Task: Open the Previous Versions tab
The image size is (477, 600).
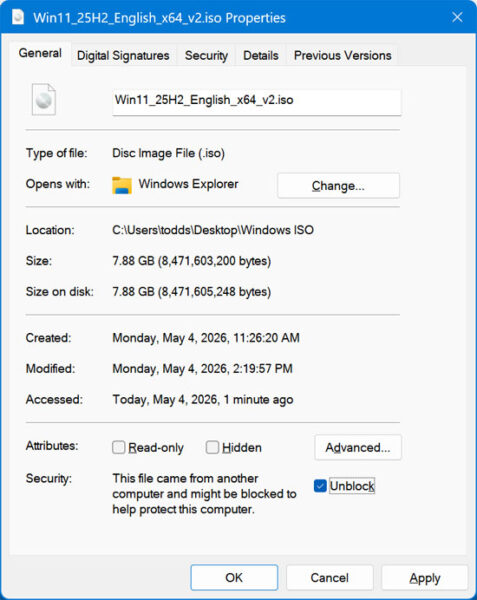Action: [342, 55]
